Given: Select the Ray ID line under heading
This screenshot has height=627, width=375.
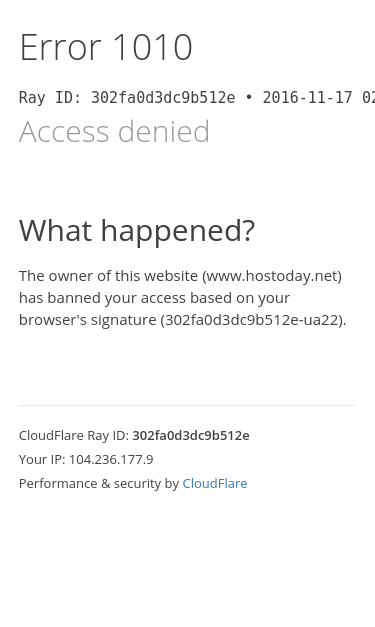Looking at the screenshot, I should 197,98.
